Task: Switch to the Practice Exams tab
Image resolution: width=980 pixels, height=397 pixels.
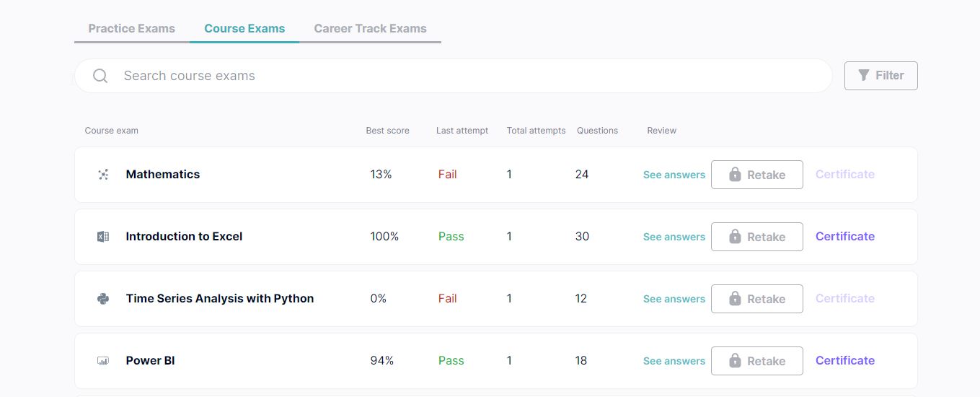Action: tap(131, 29)
